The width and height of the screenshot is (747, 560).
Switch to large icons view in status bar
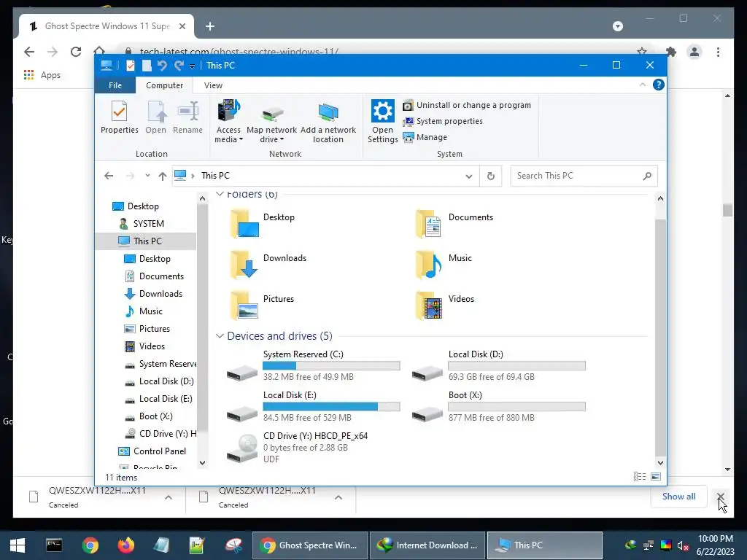pyautogui.click(x=656, y=477)
